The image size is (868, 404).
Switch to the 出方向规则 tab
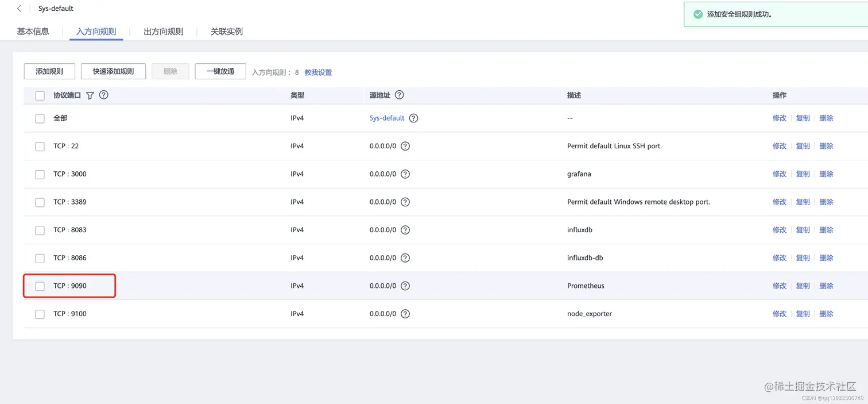click(164, 32)
